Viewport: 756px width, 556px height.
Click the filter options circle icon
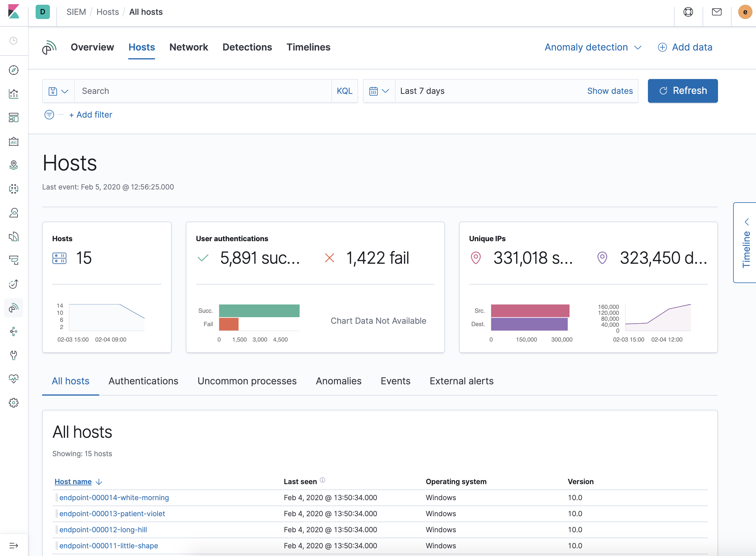click(x=49, y=115)
